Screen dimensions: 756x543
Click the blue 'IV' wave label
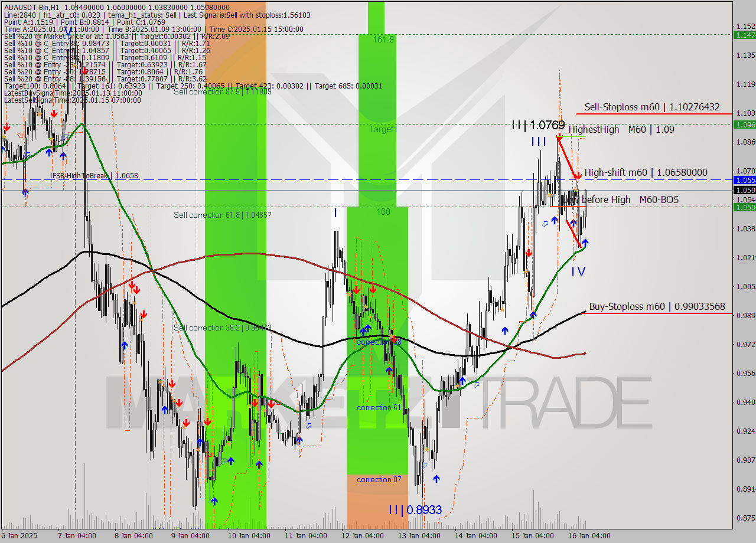(x=578, y=271)
